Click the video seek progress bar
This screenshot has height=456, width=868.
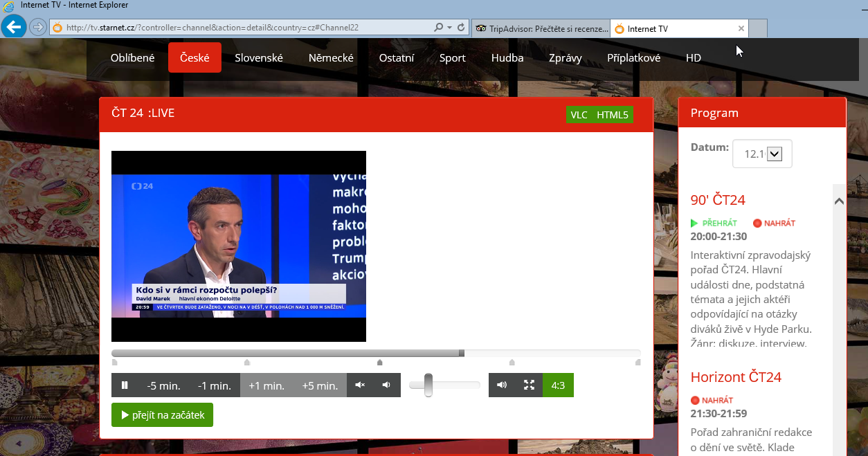pyautogui.click(x=376, y=353)
